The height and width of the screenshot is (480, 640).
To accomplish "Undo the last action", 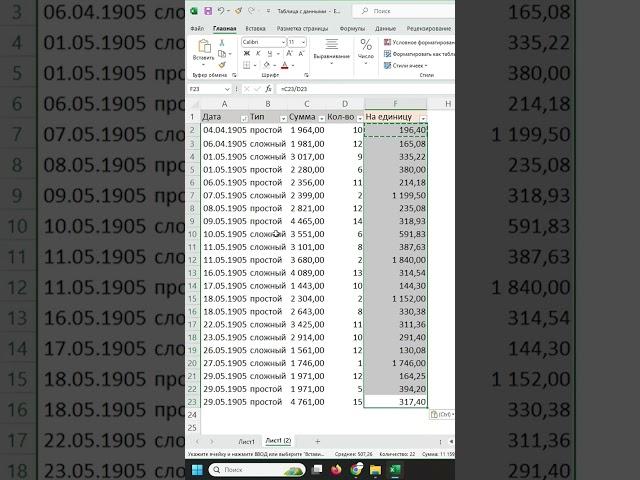I will (x=220, y=11).
